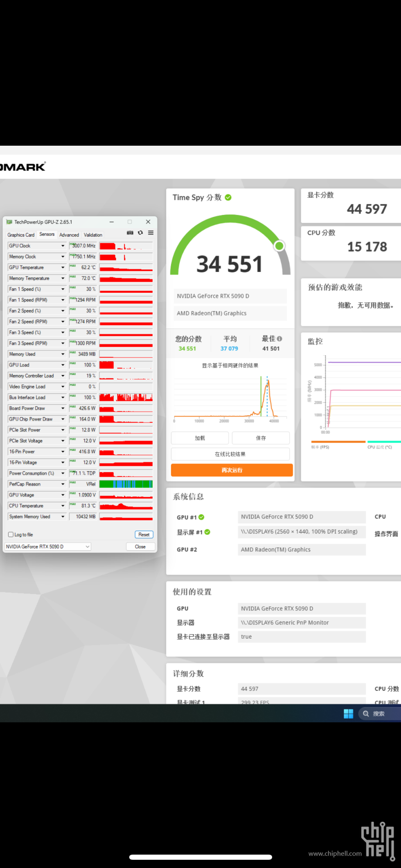The width and height of the screenshot is (401, 868).
Task: Open the Fan 1 Speed (%) dropdown
Action: pyautogui.click(x=63, y=289)
